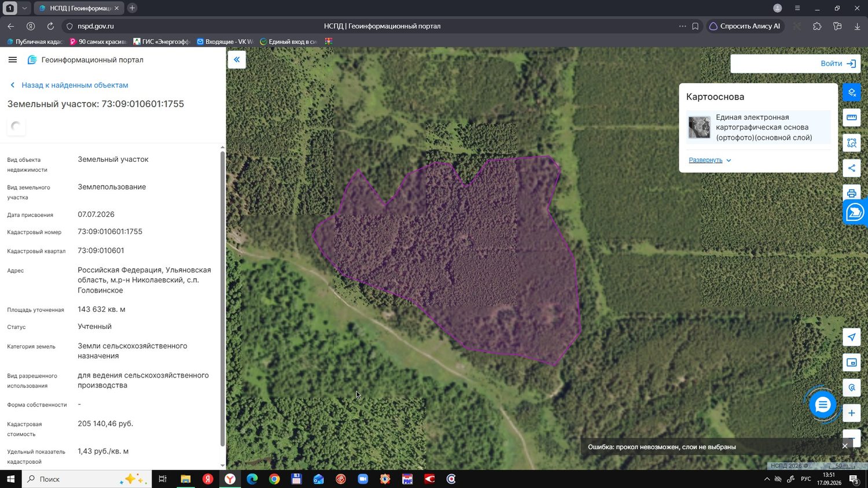Click the locate-search icon above zoom in

pos(852,388)
